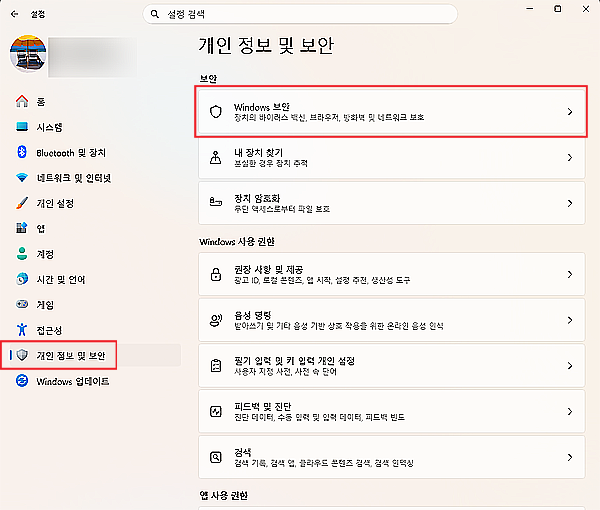Click the 네트워크 Wi-Fi icon
Image resolution: width=600 pixels, height=510 pixels.
click(x=22, y=178)
